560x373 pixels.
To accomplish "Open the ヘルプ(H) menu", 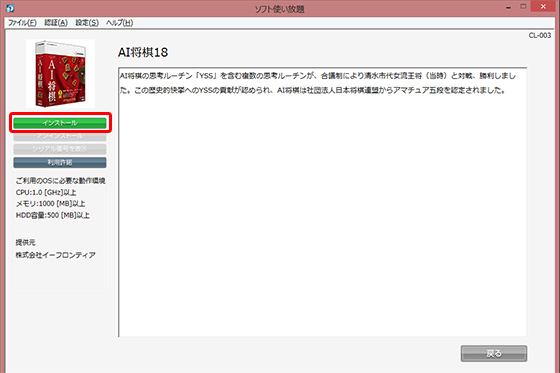I will click(119, 23).
